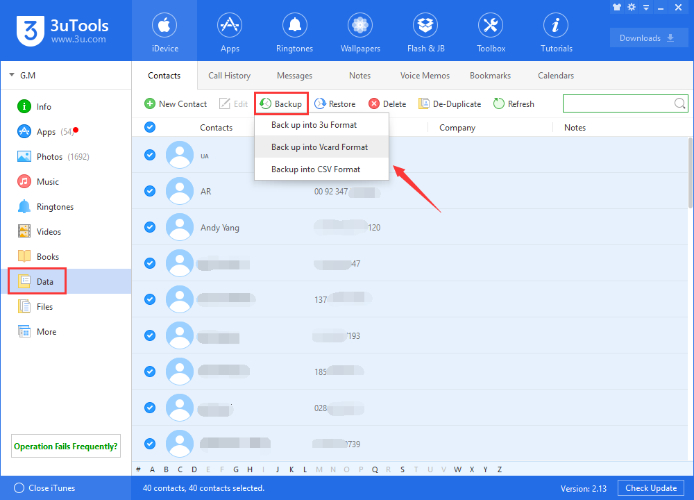The image size is (694, 500).
Task: Open the Toolbox section
Action: tap(490, 33)
